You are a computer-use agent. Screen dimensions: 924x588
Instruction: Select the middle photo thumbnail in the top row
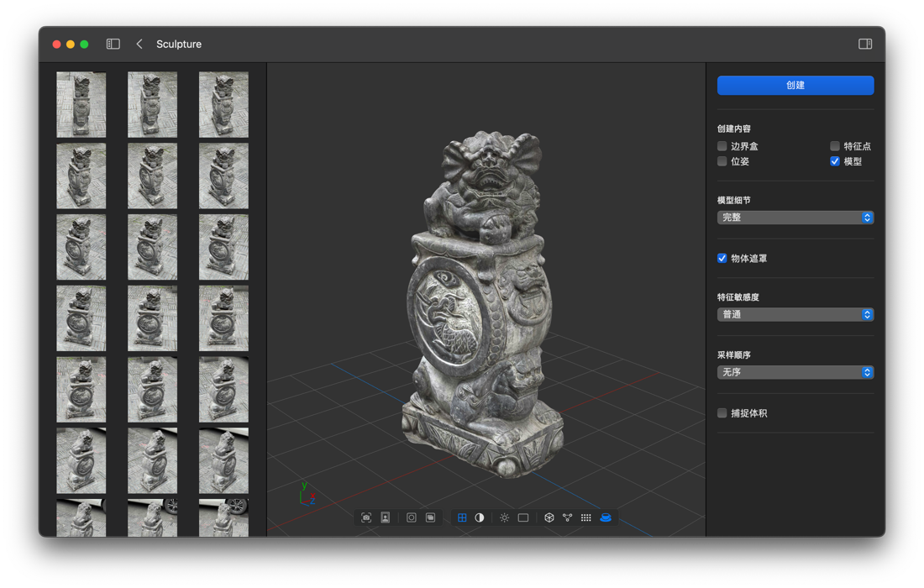pyautogui.click(x=153, y=105)
